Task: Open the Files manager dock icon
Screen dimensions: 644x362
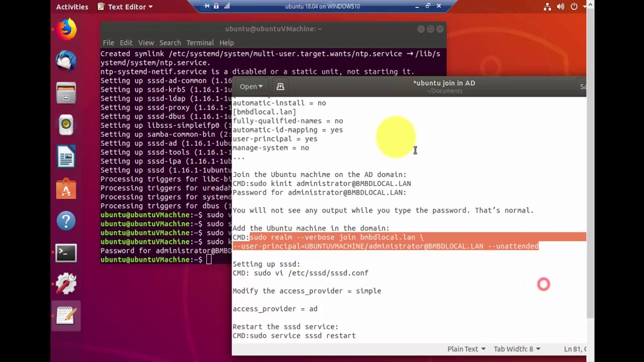Action: (x=66, y=93)
